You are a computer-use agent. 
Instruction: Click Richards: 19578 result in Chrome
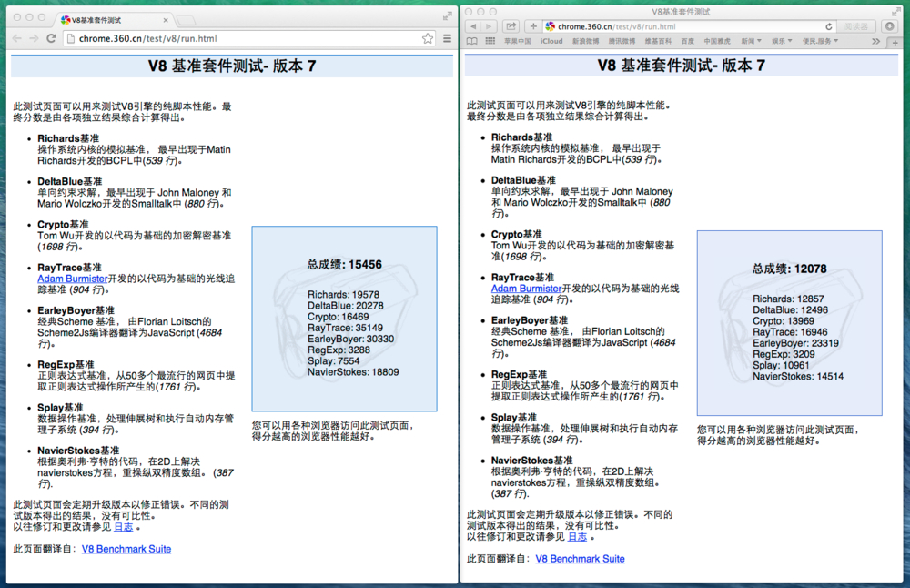[x=344, y=295]
